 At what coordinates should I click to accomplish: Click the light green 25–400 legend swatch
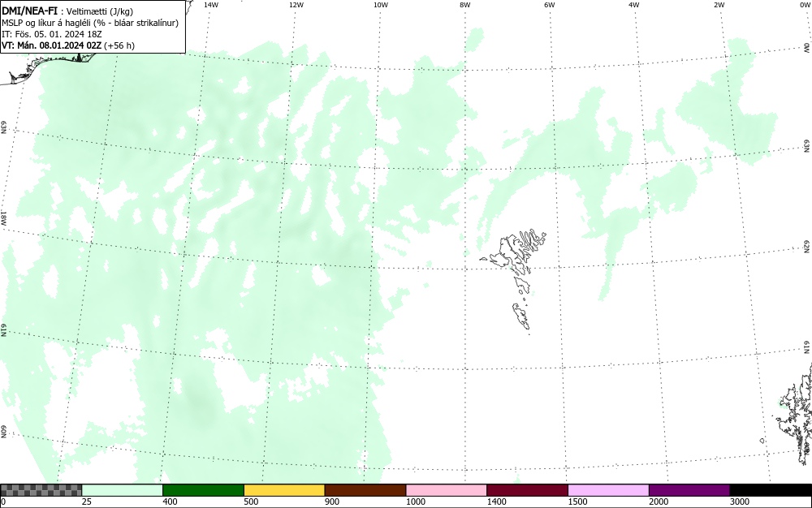123,490
